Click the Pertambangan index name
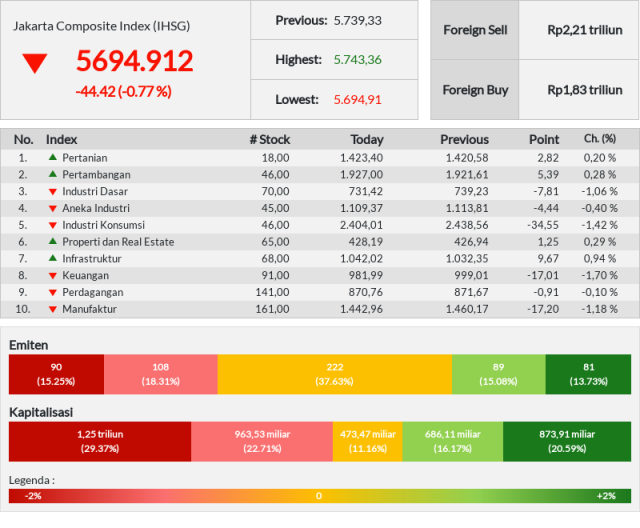Viewport: 640px width, 528px height. coord(96,175)
